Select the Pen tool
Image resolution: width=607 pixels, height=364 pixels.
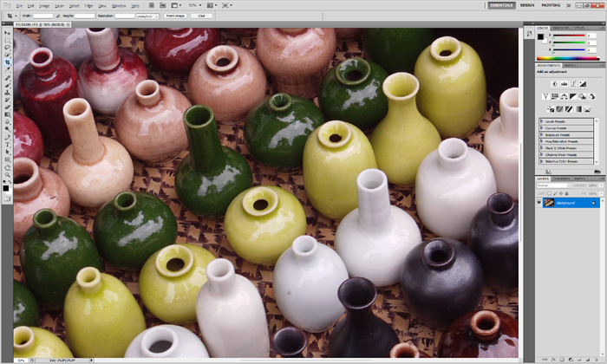point(7,138)
